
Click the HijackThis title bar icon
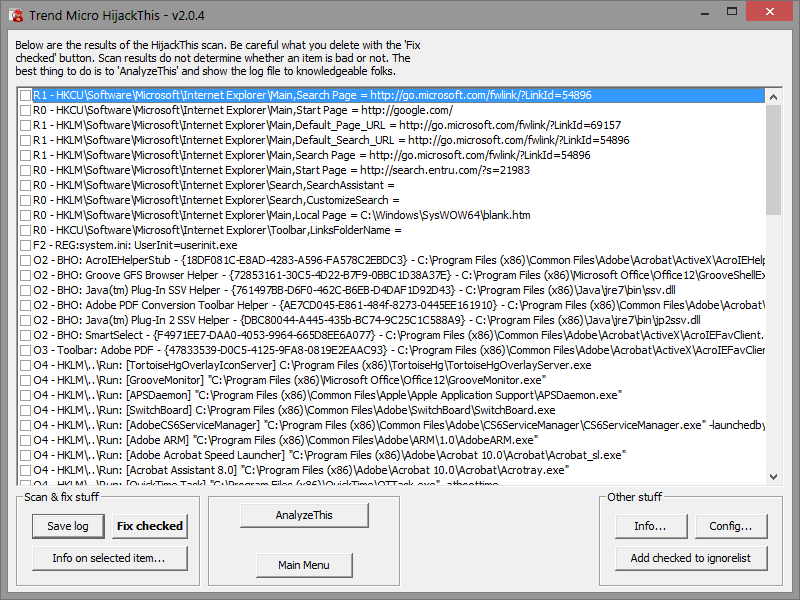click(x=16, y=15)
